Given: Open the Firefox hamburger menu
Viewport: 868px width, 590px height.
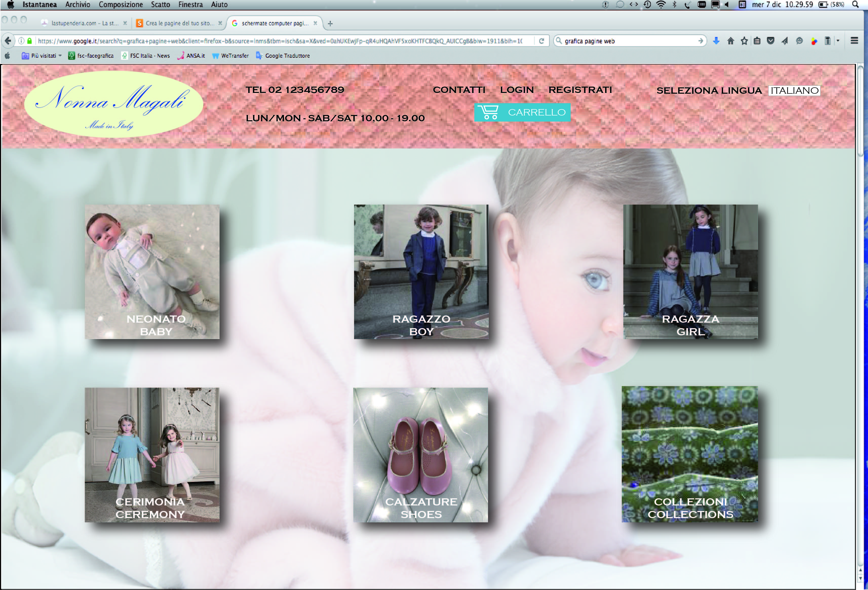Looking at the screenshot, I should [x=854, y=41].
